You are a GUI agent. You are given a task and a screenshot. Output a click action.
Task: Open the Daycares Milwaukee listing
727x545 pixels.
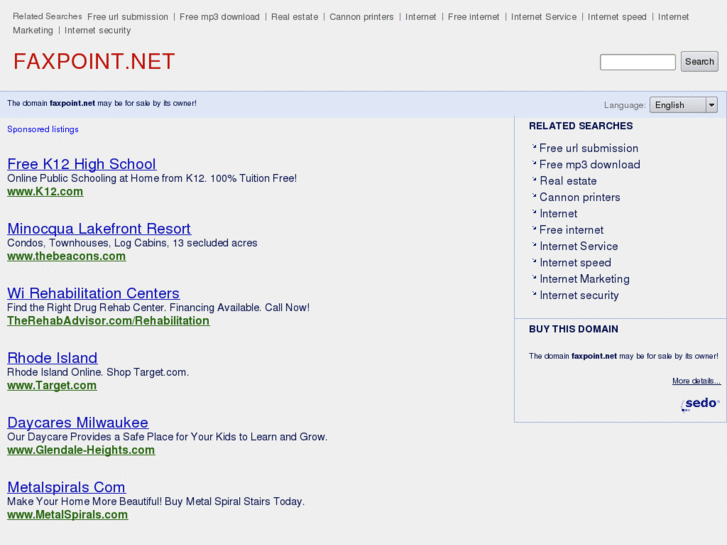(x=78, y=422)
